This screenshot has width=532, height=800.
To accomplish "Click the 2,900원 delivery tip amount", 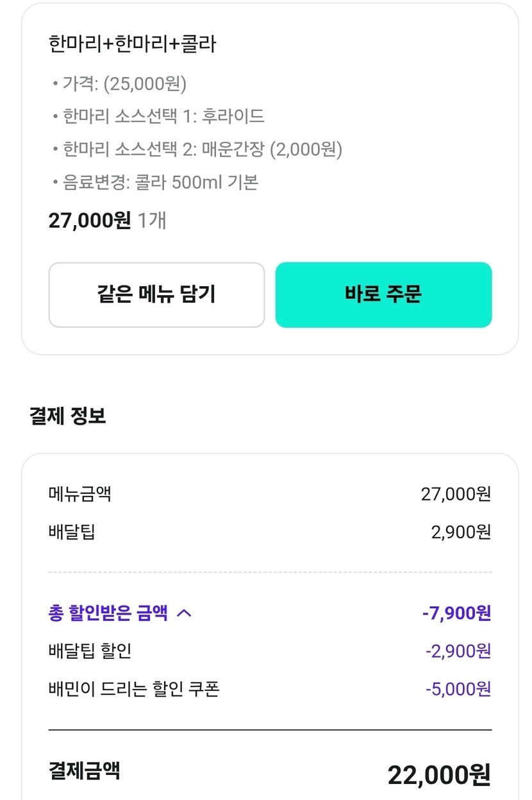I will click(x=461, y=532).
